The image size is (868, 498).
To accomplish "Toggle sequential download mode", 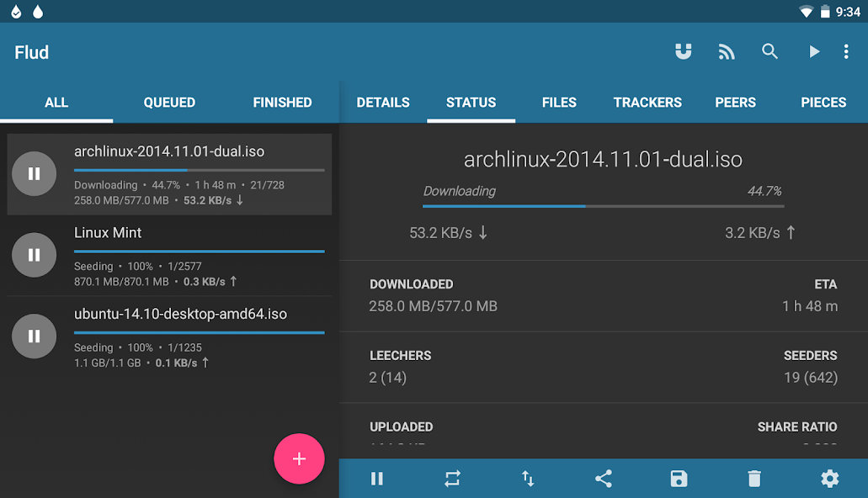I will pos(452,479).
